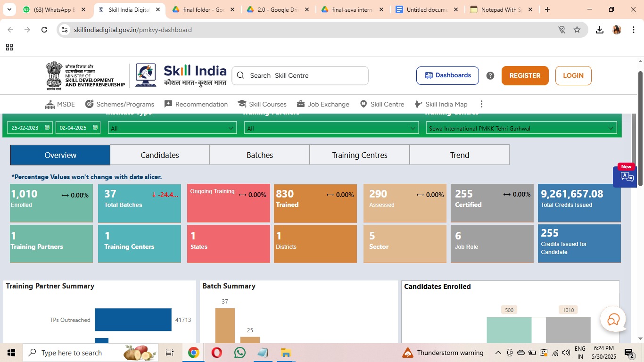Click the Credits Issued for Candidate card
Image resolution: width=644 pixels, height=362 pixels.
579,243
